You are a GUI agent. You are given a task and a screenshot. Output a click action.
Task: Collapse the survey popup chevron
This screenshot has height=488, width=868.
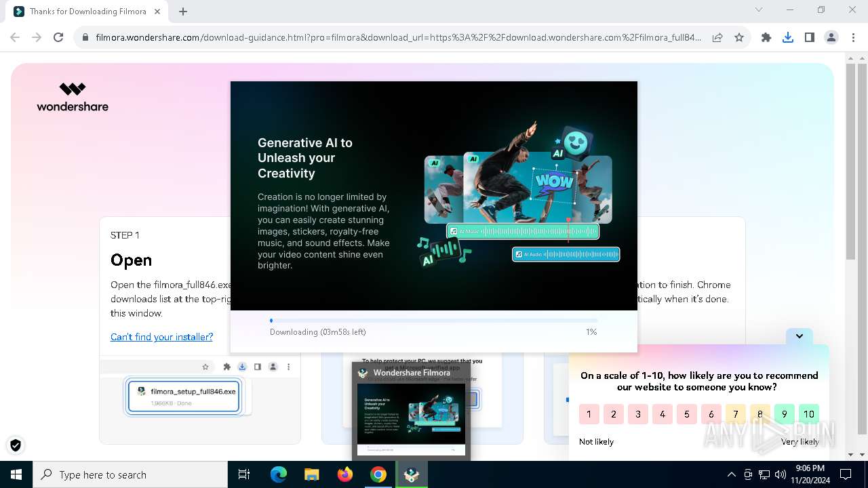[x=800, y=336]
